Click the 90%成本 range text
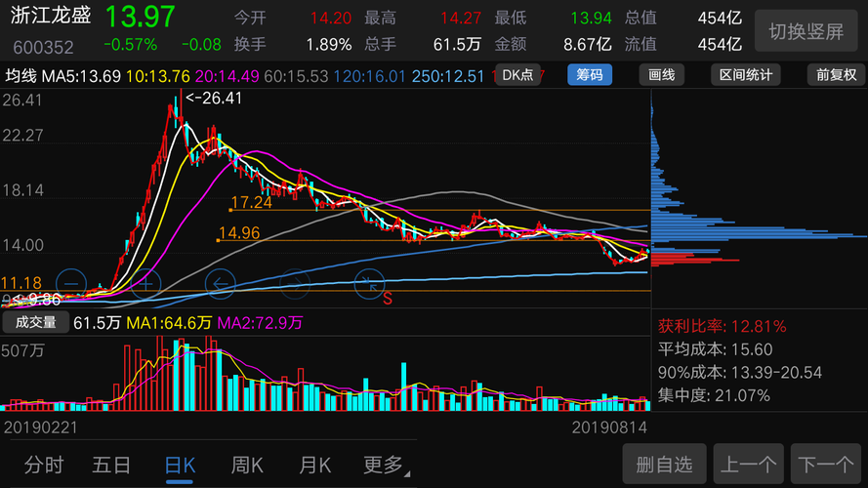Viewport: 868px width, 488px height. (x=739, y=373)
